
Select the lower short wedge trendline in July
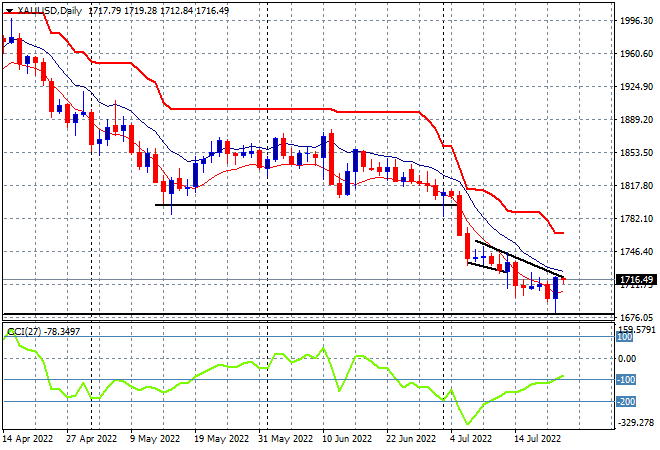tap(487, 268)
